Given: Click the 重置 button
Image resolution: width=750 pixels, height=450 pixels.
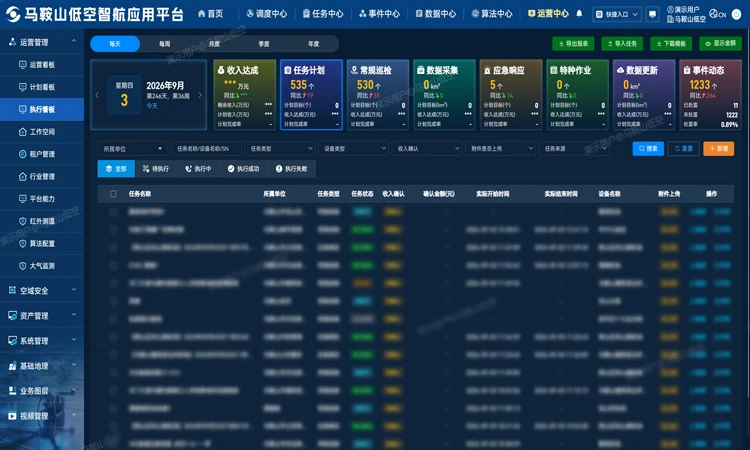Looking at the screenshot, I should tap(684, 149).
